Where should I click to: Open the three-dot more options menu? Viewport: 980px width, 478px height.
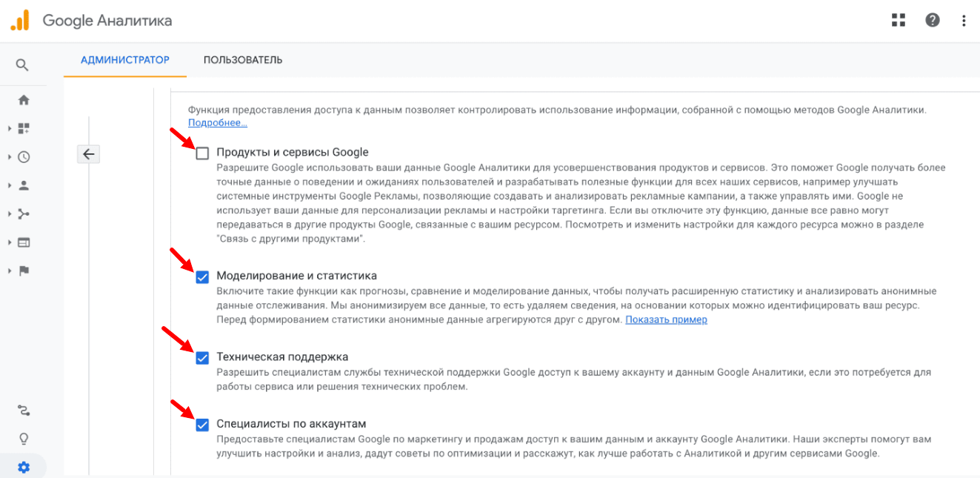point(964,20)
